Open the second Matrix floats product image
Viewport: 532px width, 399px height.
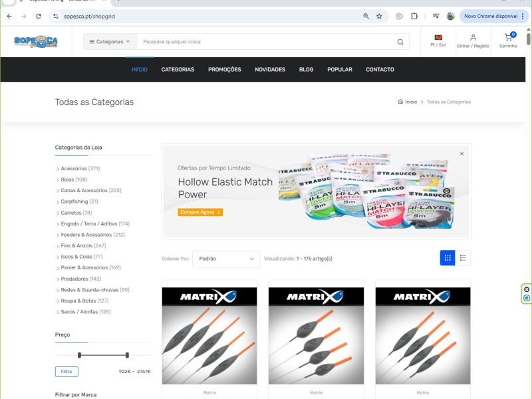pyautogui.click(x=317, y=336)
